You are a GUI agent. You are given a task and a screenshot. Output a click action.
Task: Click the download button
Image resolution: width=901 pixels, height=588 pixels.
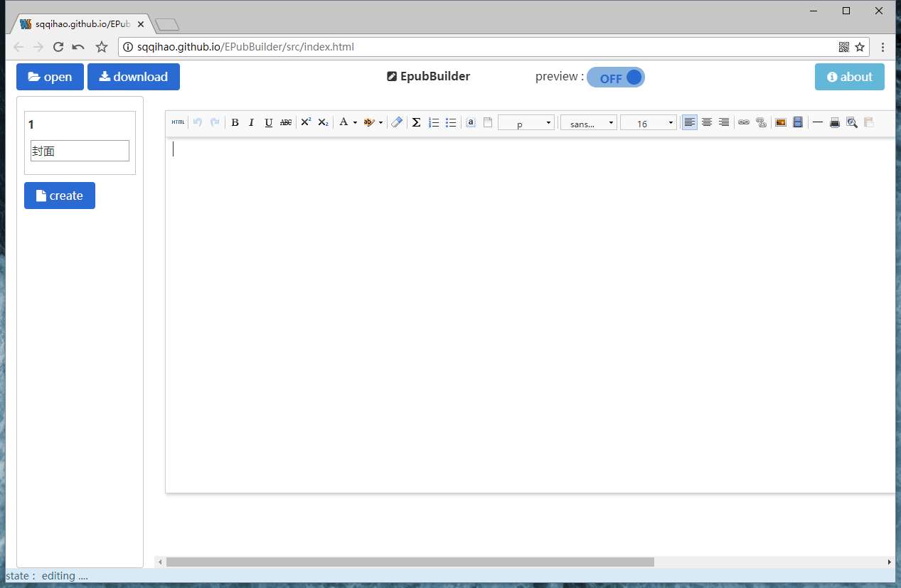pyautogui.click(x=133, y=76)
